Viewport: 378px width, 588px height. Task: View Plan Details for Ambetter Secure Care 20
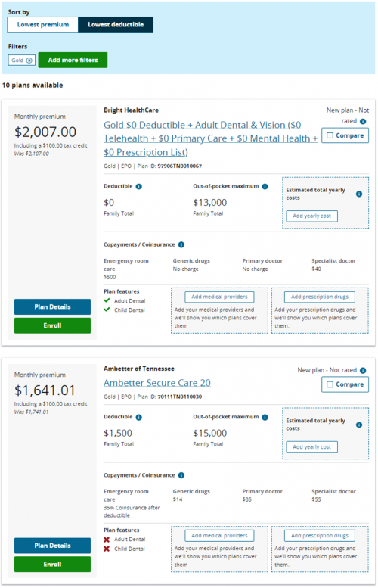click(x=52, y=546)
